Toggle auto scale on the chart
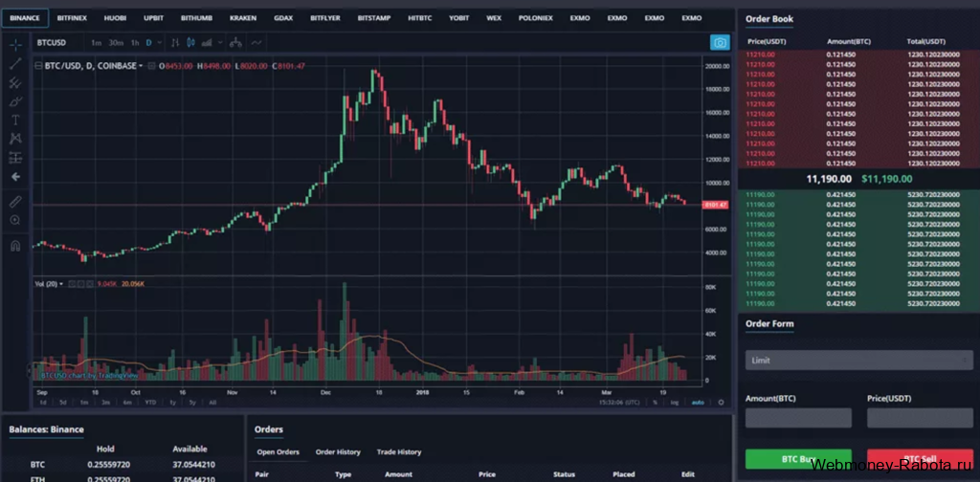This screenshot has width=980, height=482. click(x=698, y=403)
